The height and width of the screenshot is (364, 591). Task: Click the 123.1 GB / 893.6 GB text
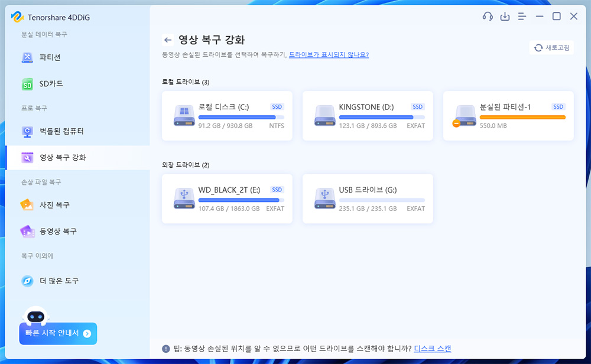point(368,126)
